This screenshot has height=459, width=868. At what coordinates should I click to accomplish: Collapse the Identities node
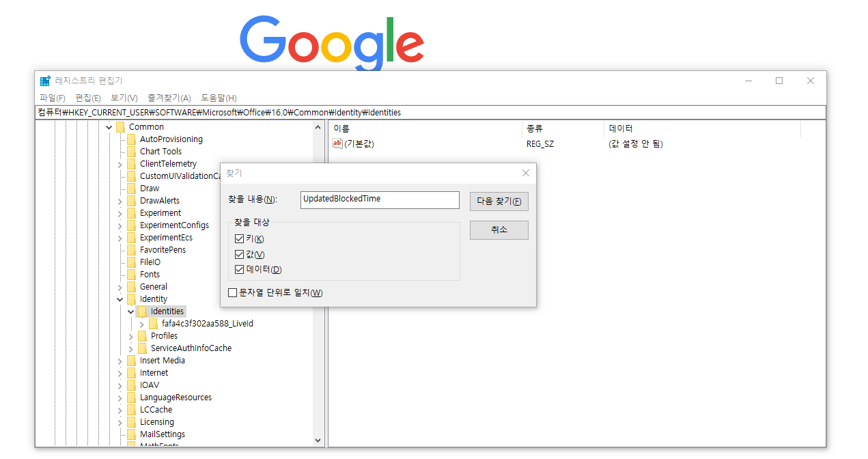tap(131, 311)
